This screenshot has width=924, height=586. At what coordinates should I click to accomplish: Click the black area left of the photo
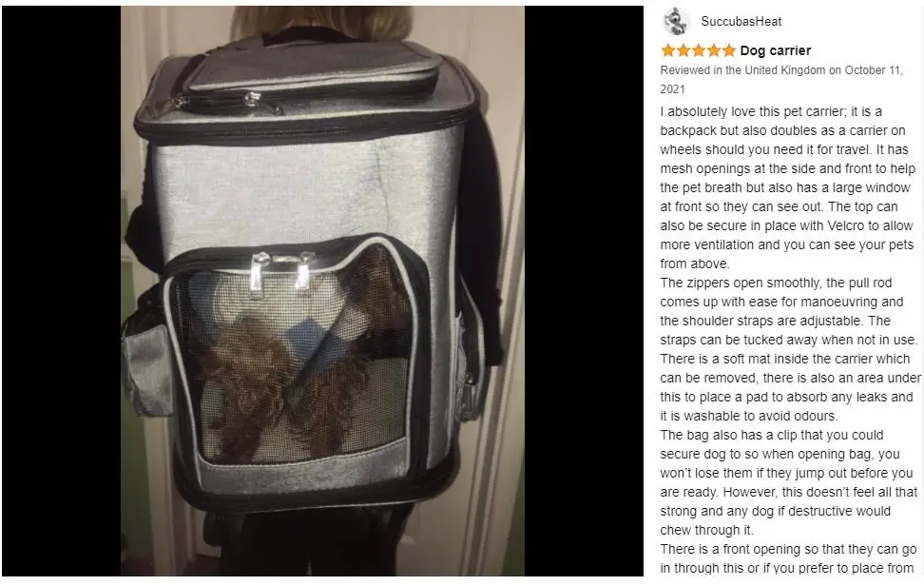coord(61,291)
